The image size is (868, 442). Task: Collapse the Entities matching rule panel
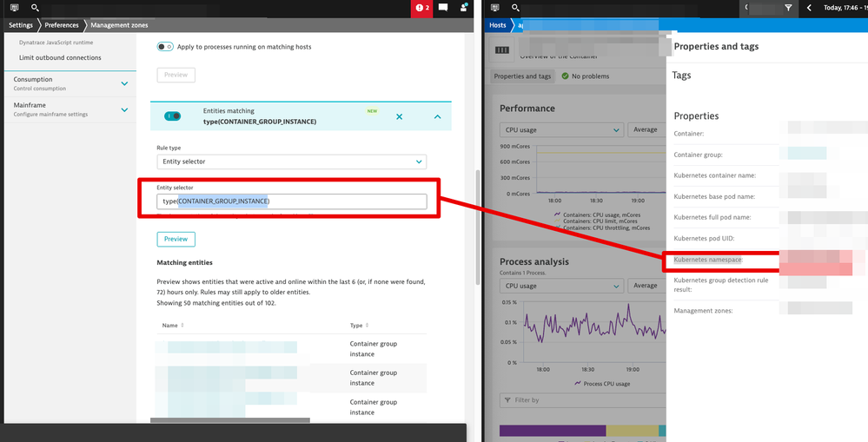pos(437,116)
